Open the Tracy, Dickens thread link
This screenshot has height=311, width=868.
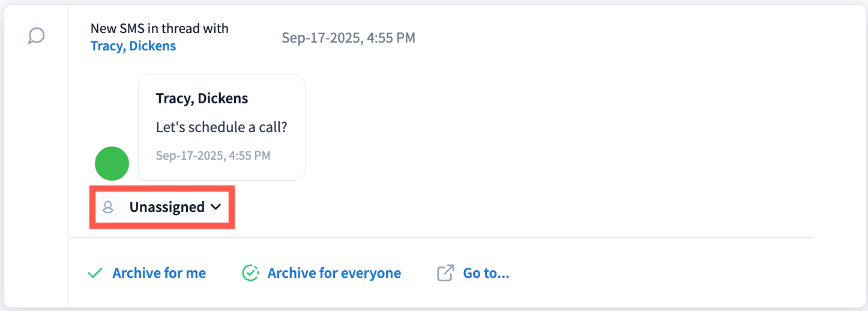point(133,46)
